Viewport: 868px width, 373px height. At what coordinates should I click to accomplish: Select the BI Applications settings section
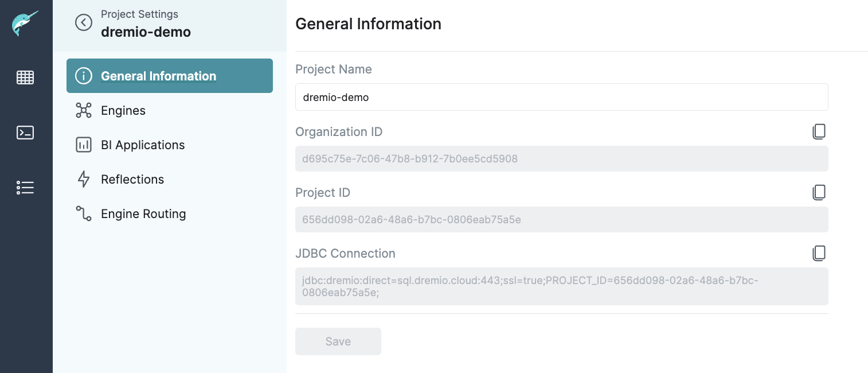coord(143,145)
